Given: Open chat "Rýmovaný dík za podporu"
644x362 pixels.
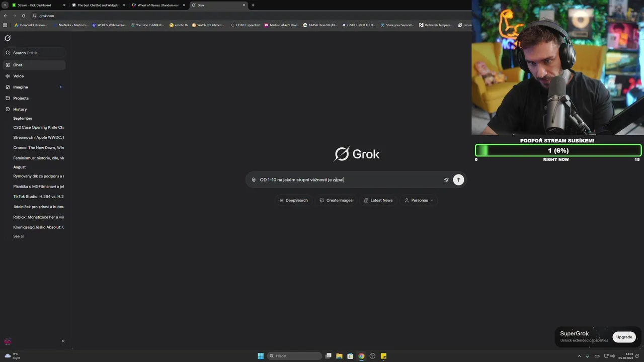Looking at the screenshot, I should pyautogui.click(x=38, y=176).
